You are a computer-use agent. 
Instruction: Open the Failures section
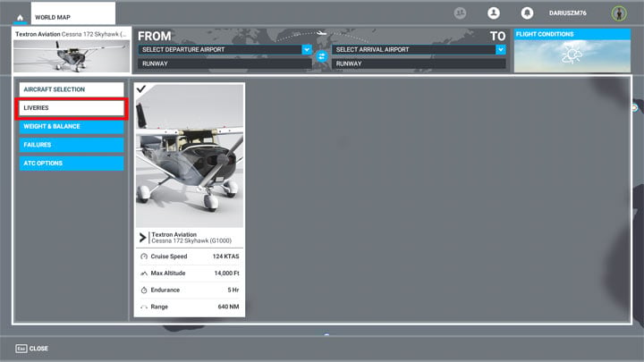pos(72,145)
